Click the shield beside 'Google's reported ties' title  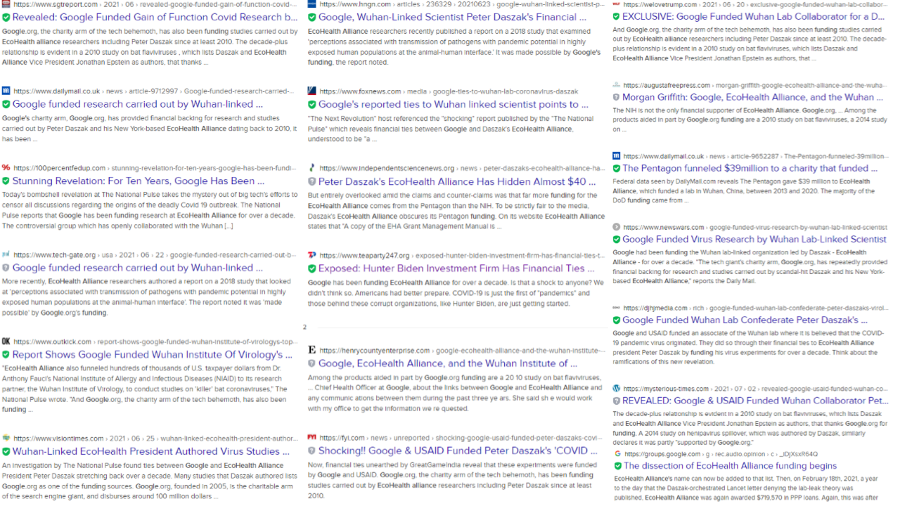312,104
